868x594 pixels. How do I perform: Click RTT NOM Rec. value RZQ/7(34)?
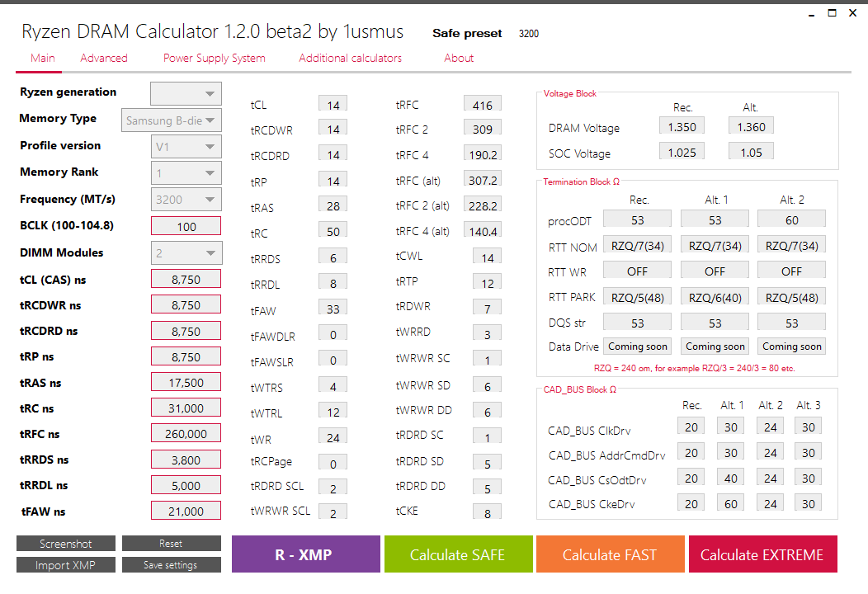pos(637,245)
